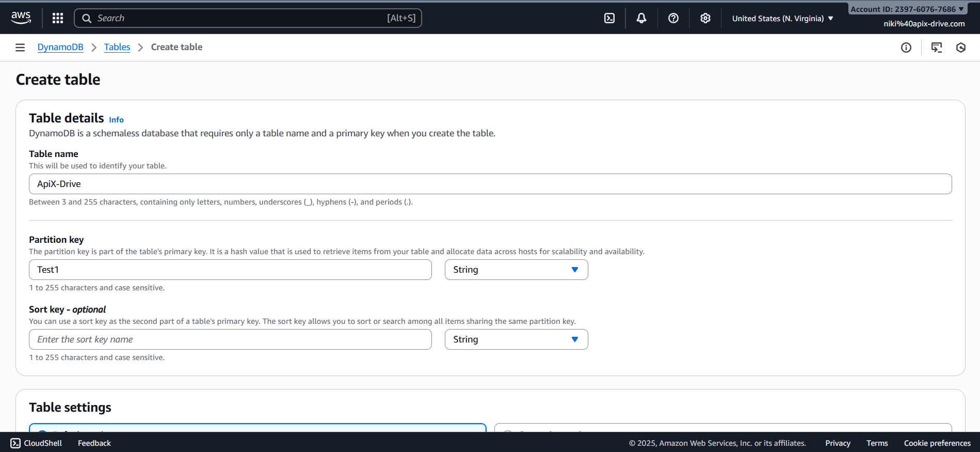
Task: Open the AWS services grid menu
Action: [x=58, y=18]
